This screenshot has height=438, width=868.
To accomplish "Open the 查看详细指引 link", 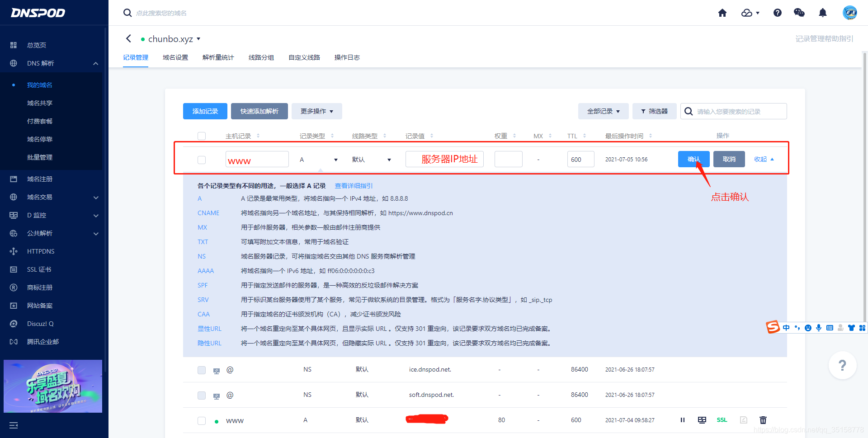I will (x=354, y=186).
